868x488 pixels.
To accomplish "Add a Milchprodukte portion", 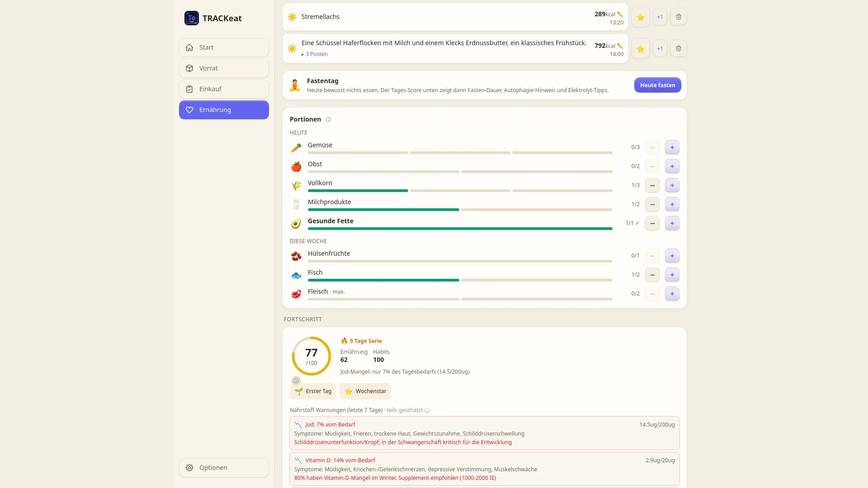I will pyautogui.click(x=672, y=204).
